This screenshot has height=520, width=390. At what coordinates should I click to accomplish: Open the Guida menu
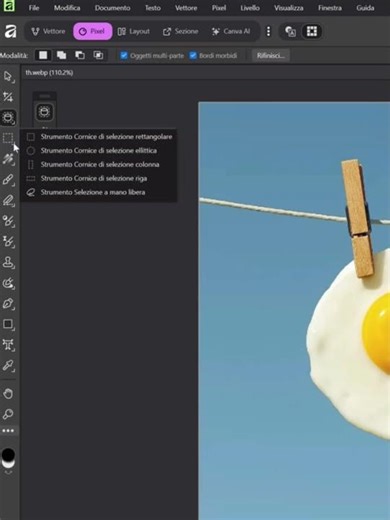click(x=365, y=8)
